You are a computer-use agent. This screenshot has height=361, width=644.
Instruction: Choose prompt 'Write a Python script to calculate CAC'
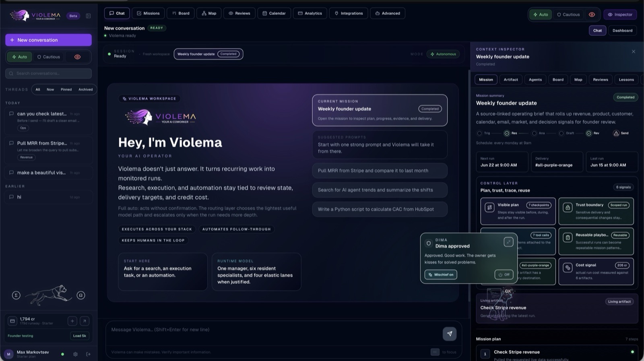point(380,209)
